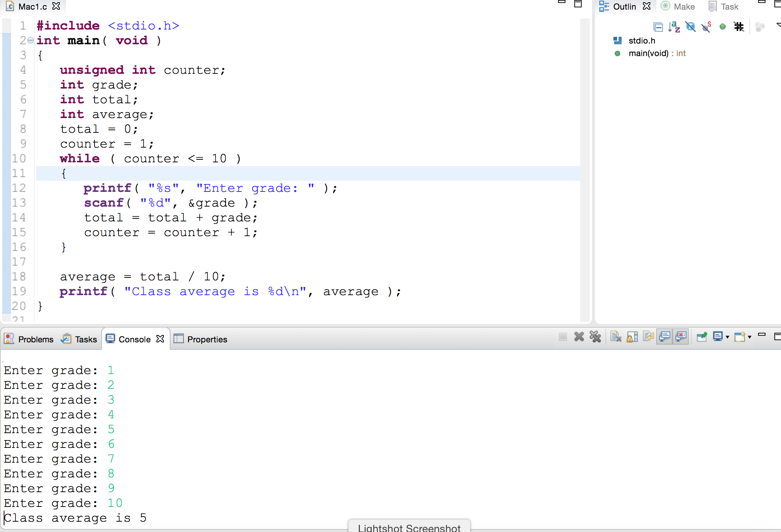Switch to the Problems tab
The image size is (781, 532).
[29, 339]
